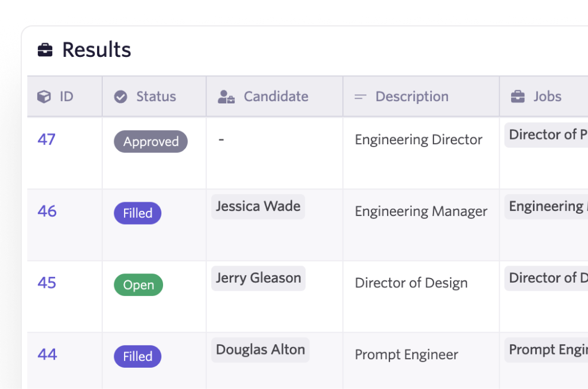Open record with ID 44
Screen dimensions: 588x389
click(46, 355)
